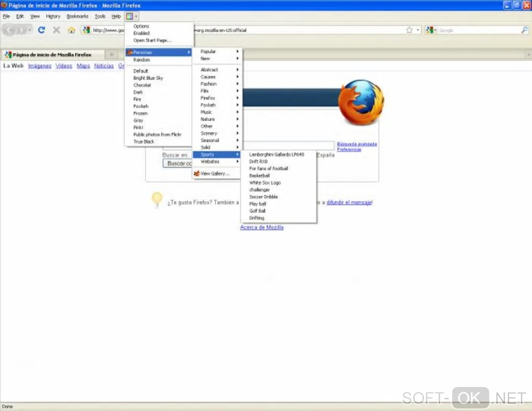Screen dimensions: 532x411
Task: Choose Options in the Personas menu
Action: click(159, 26)
